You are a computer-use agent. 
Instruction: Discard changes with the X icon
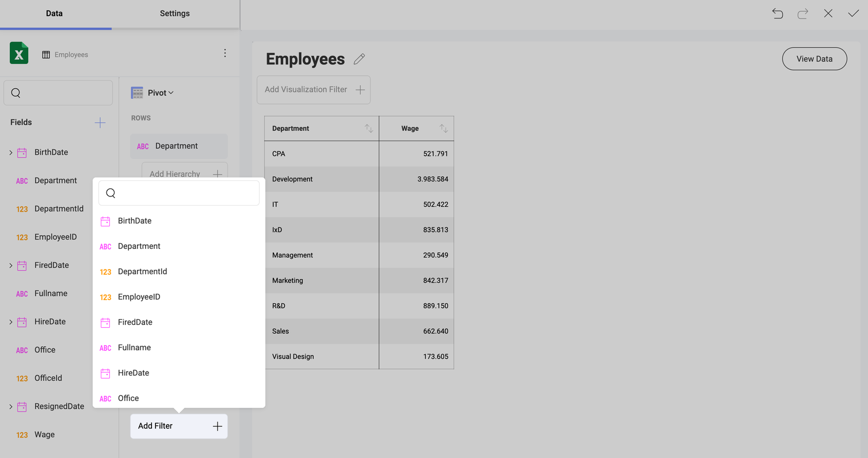tap(828, 13)
